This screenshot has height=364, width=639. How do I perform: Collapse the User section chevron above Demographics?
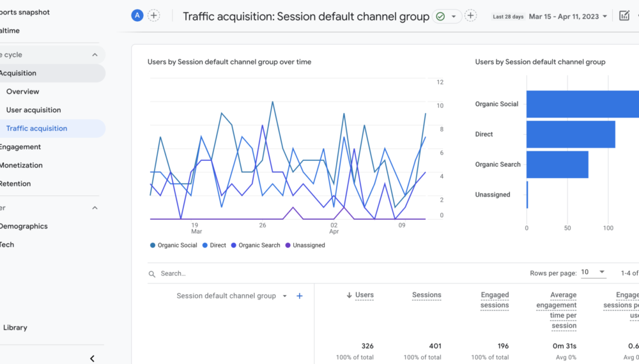(95, 208)
